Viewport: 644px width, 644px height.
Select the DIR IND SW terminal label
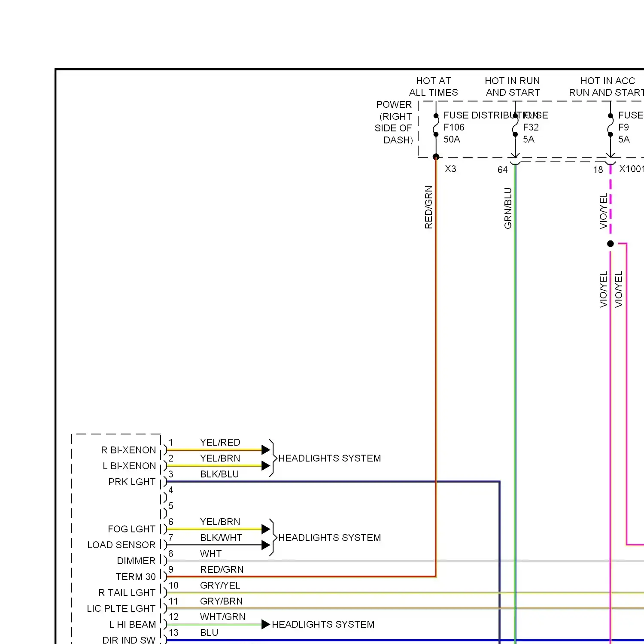129,640
